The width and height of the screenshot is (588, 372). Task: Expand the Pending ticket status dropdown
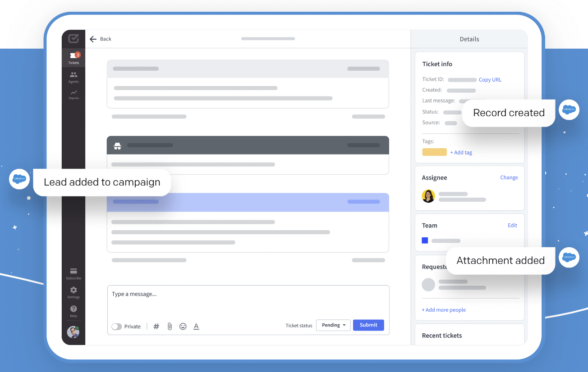click(x=333, y=325)
